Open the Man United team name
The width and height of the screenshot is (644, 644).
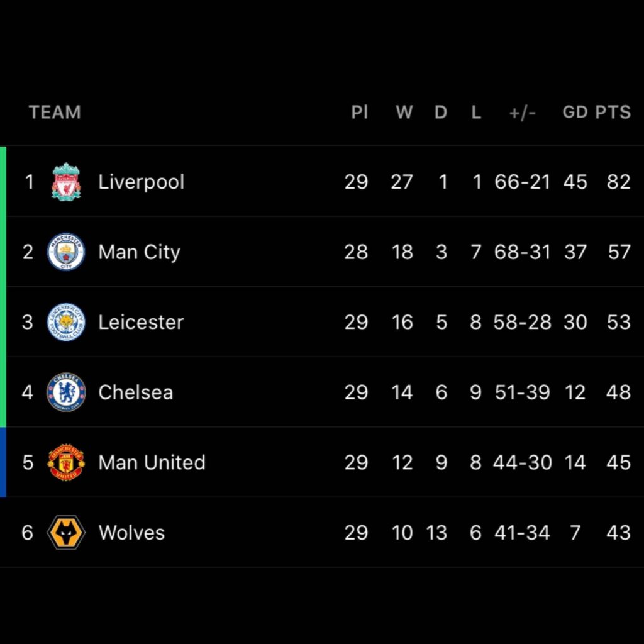tap(152, 462)
